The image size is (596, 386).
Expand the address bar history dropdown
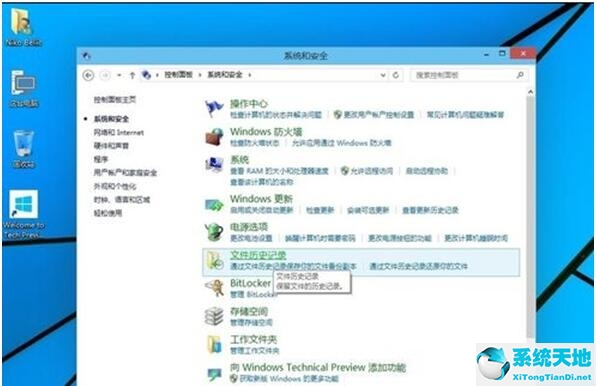pyautogui.click(x=383, y=75)
